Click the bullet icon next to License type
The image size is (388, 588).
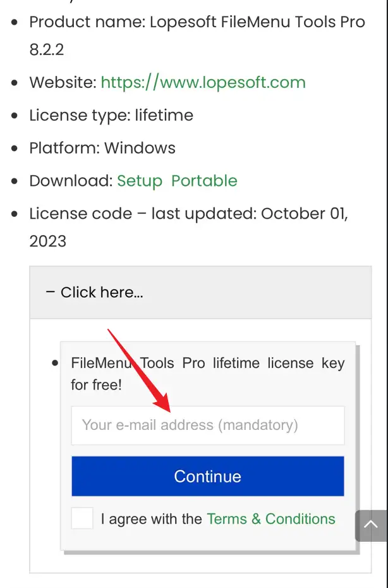(15, 116)
